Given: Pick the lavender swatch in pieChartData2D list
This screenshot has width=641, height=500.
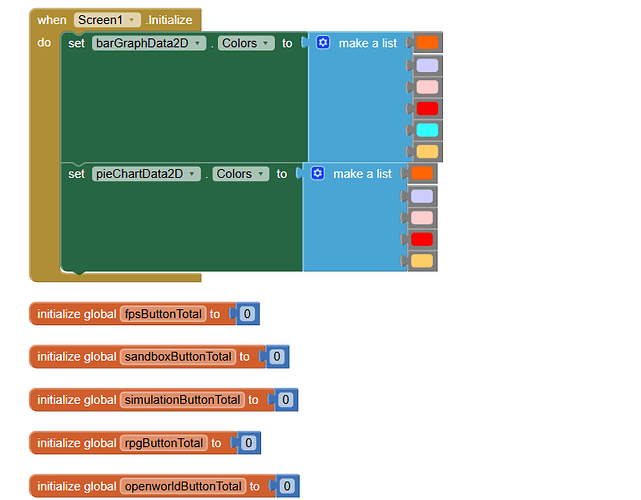Looking at the screenshot, I should coord(422,196).
